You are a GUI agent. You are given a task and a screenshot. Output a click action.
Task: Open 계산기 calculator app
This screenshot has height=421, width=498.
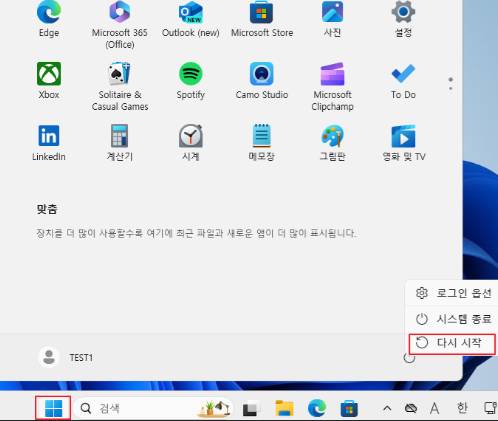120,143
